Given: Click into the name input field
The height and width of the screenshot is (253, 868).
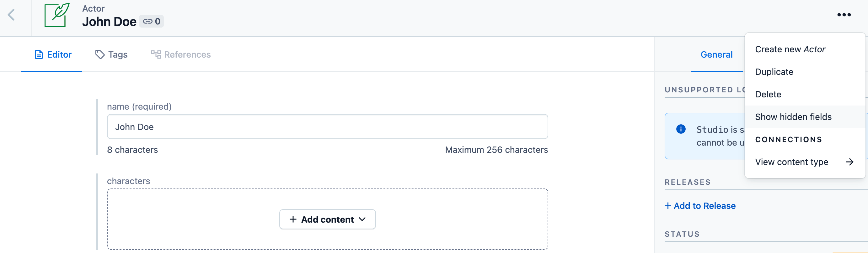Looking at the screenshot, I should click(x=327, y=127).
